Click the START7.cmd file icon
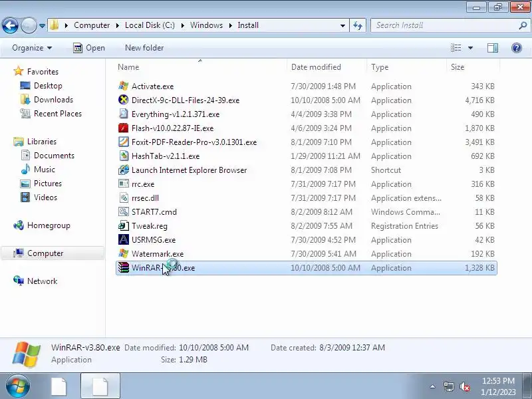 (124, 211)
